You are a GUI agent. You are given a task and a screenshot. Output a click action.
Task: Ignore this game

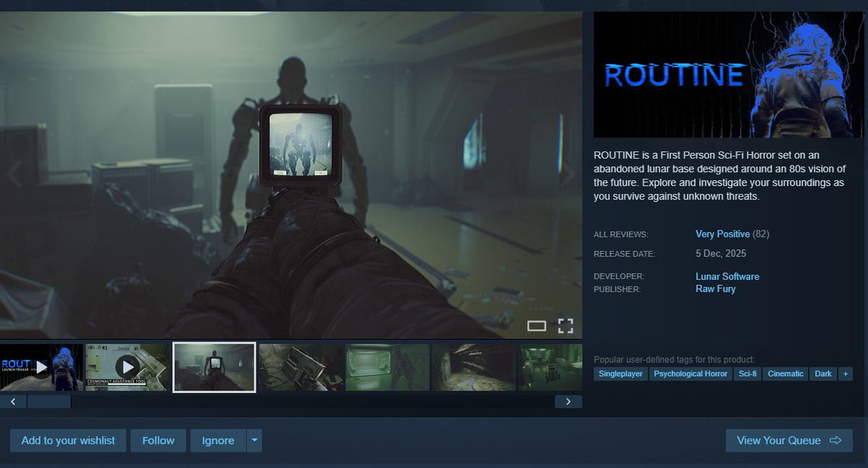click(218, 441)
